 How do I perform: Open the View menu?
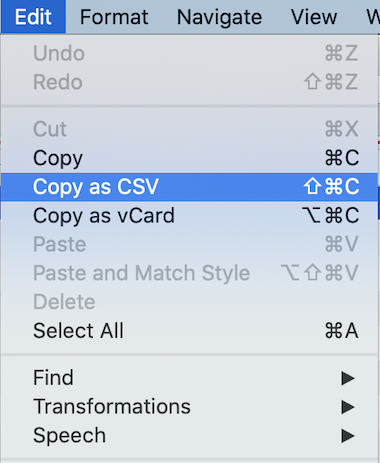314,17
